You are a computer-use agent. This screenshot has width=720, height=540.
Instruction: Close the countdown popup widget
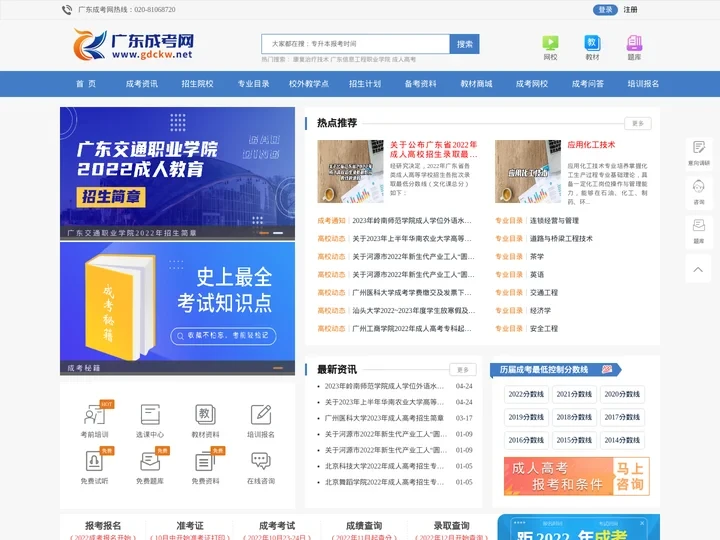tap(642, 523)
